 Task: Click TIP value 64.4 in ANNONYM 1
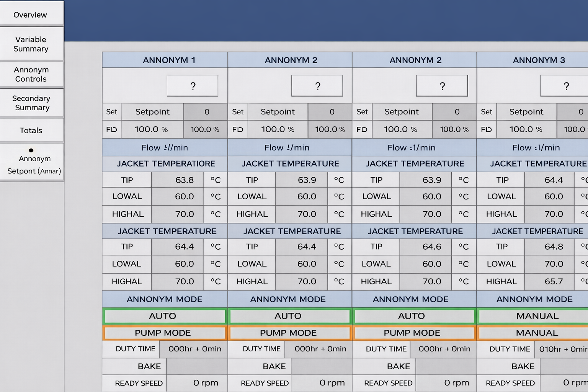tap(177, 247)
